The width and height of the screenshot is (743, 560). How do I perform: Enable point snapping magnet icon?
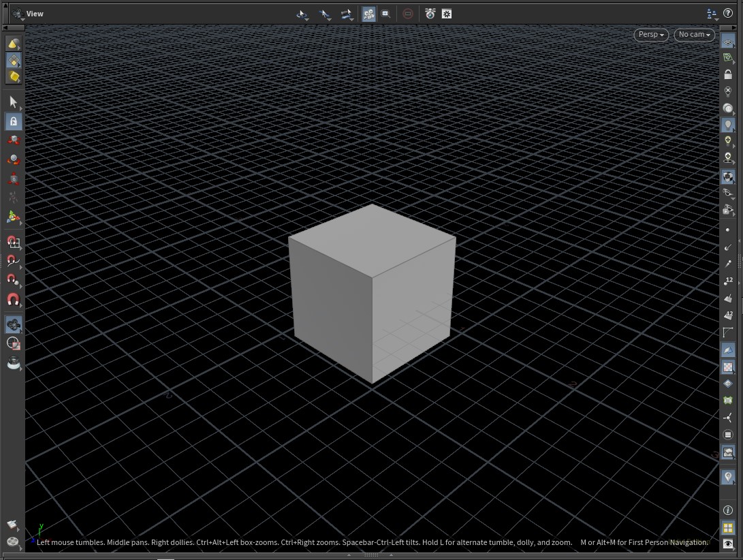point(13,280)
